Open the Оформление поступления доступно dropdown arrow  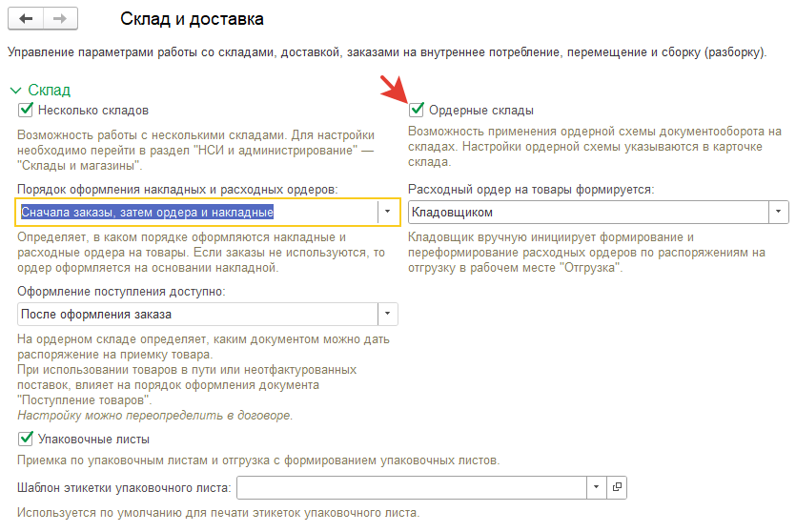pos(388,314)
